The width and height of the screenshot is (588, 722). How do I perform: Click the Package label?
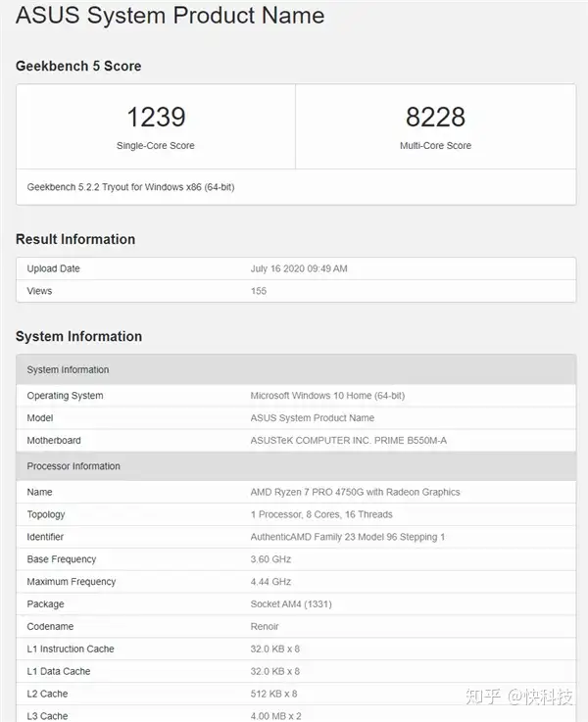pyautogui.click(x=46, y=604)
